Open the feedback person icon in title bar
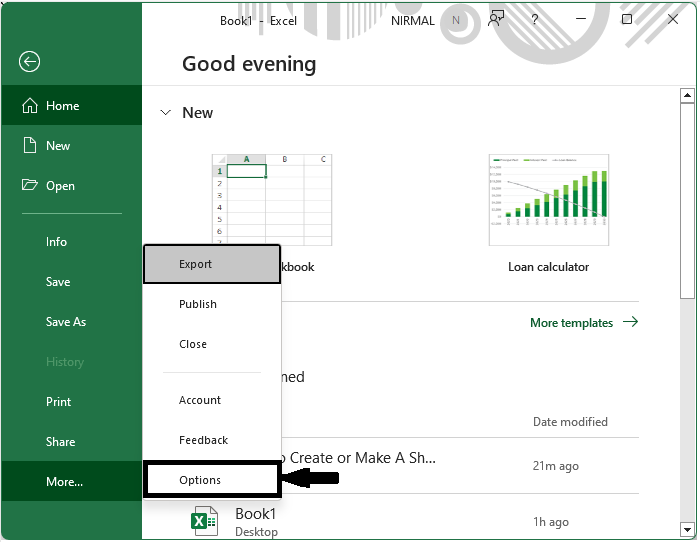 (x=496, y=19)
